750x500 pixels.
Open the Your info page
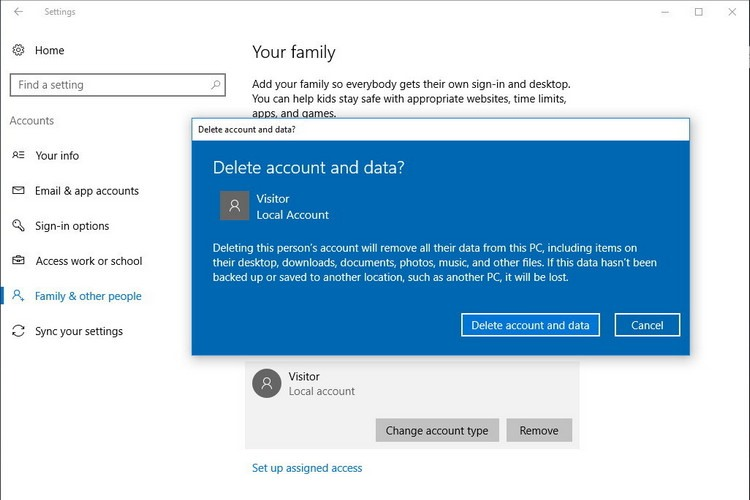[x=57, y=156]
